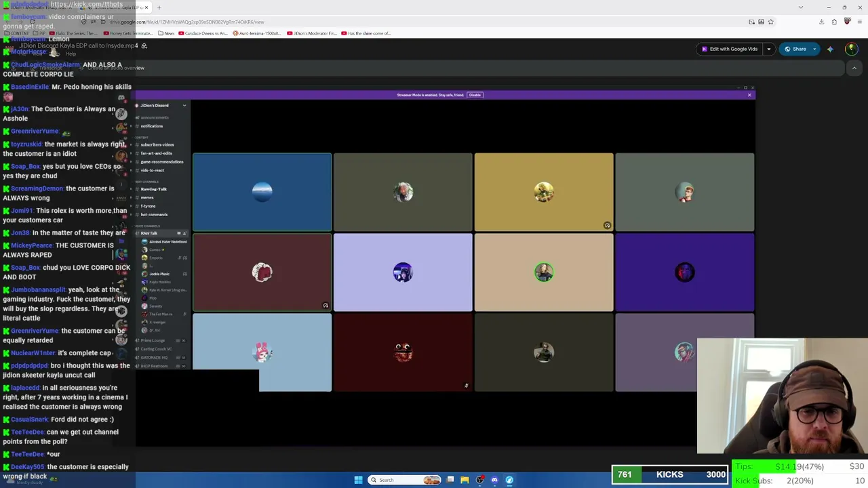
Task: Open the browser tab list chevron
Action: (x=801, y=7)
